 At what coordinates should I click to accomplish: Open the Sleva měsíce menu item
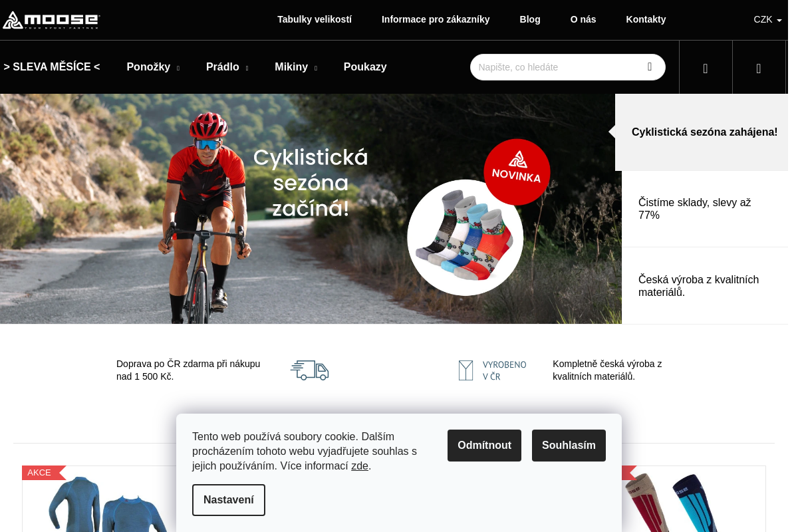point(52,67)
